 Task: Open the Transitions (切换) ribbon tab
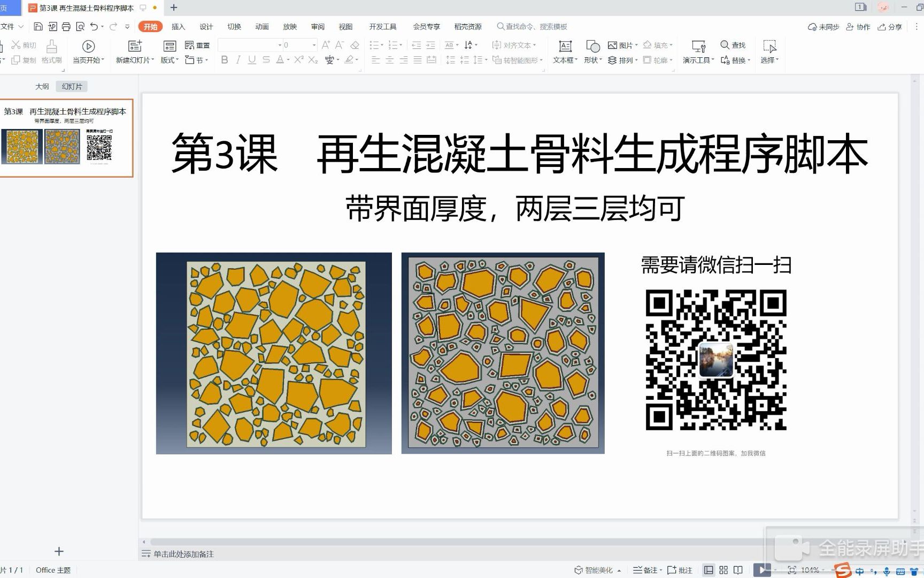(234, 27)
